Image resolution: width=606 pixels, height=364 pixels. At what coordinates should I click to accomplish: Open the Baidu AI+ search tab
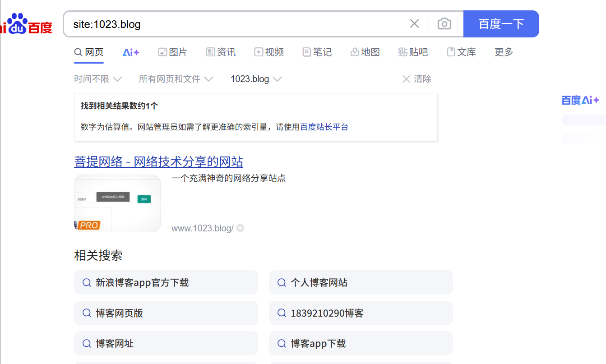click(x=131, y=52)
